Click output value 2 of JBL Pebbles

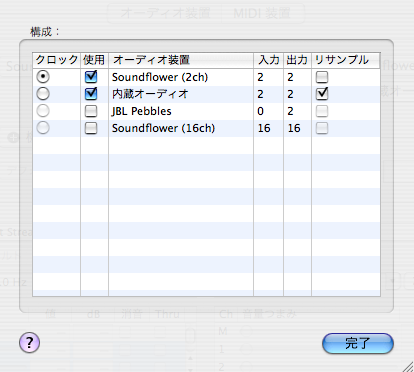pyautogui.click(x=290, y=111)
